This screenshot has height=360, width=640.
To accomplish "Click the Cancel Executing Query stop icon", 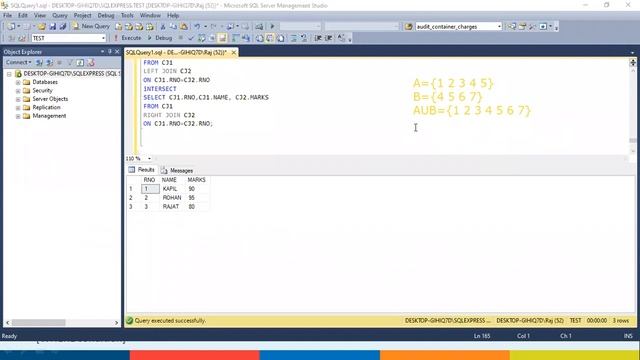I will pyautogui.click(x=181, y=38).
